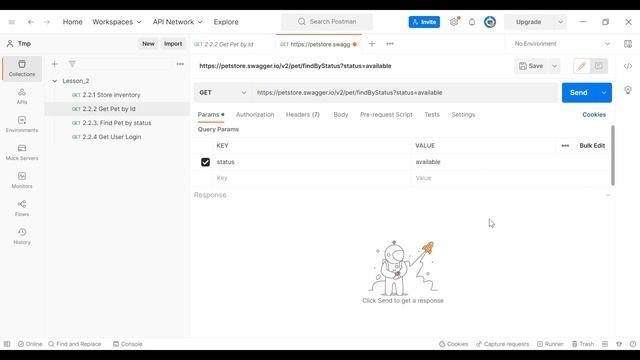This screenshot has width=640, height=360.
Task: Click the comment icon next to the edit pencil
Action: pyautogui.click(x=599, y=66)
